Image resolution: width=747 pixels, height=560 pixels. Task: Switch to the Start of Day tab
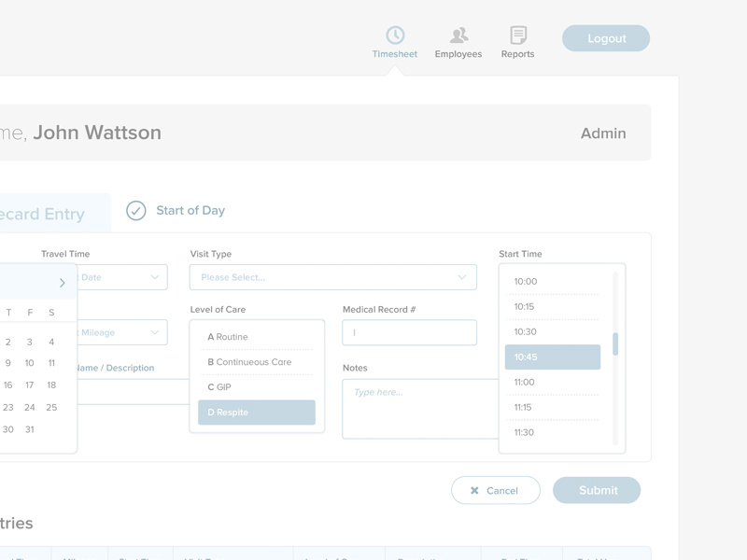[x=190, y=211]
